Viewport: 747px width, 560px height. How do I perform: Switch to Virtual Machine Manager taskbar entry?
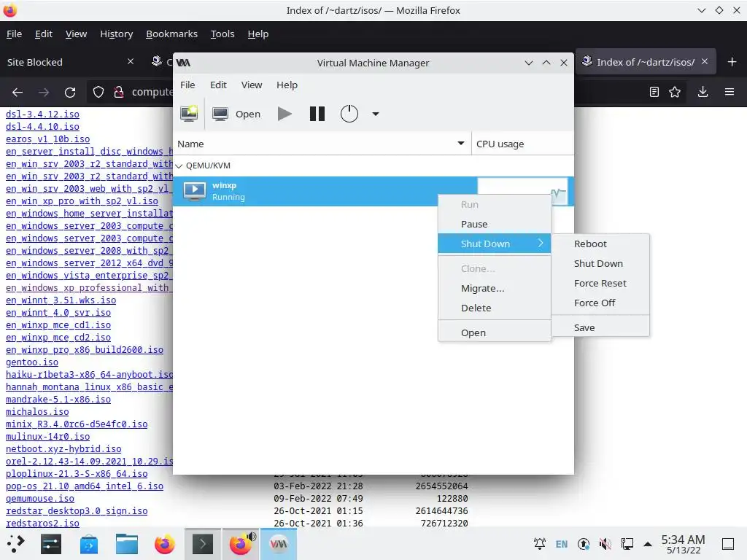point(279,543)
